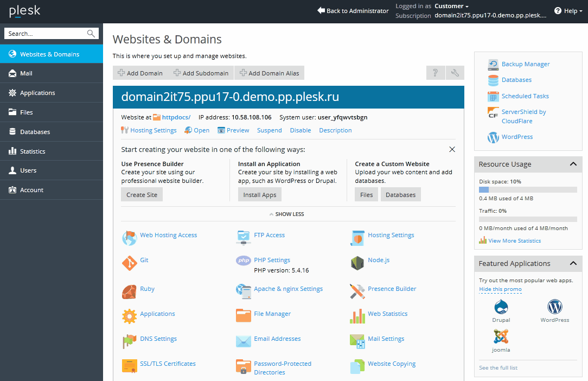Click the Ruby gem icon
The height and width of the screenshot is (381, 588).
130,291
